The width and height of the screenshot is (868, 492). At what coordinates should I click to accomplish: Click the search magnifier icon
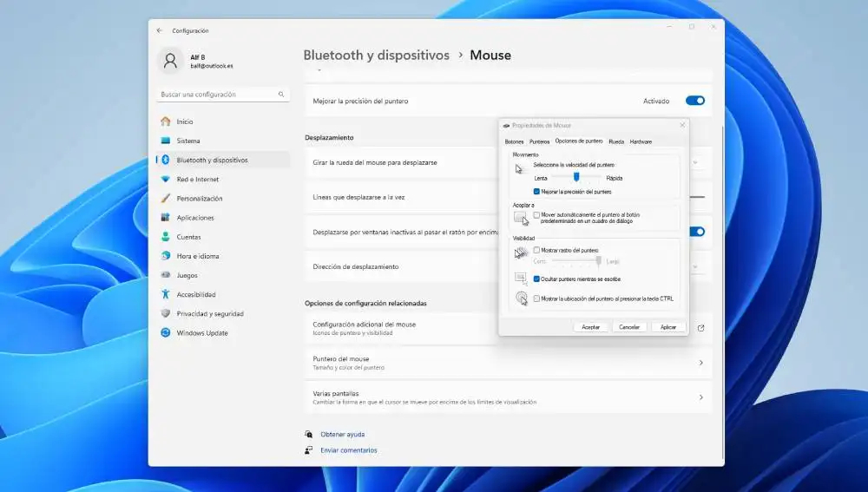tap(281, 95)
